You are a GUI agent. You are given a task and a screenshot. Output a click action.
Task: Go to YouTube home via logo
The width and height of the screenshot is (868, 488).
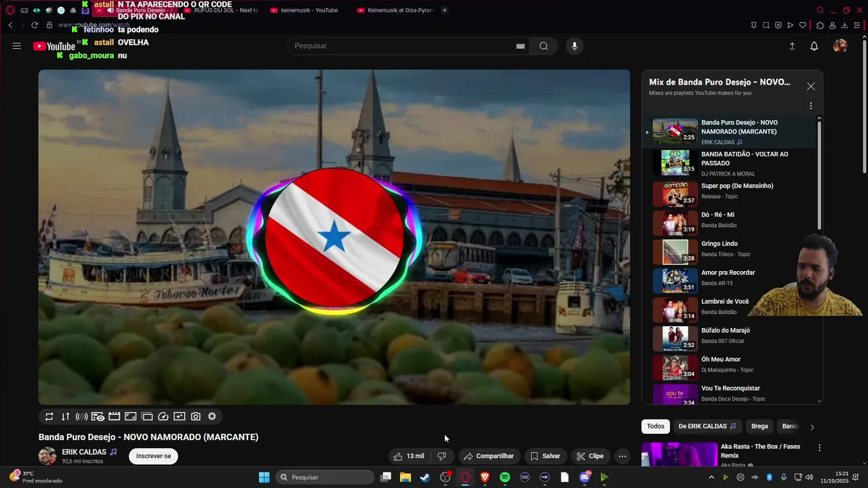54,46
